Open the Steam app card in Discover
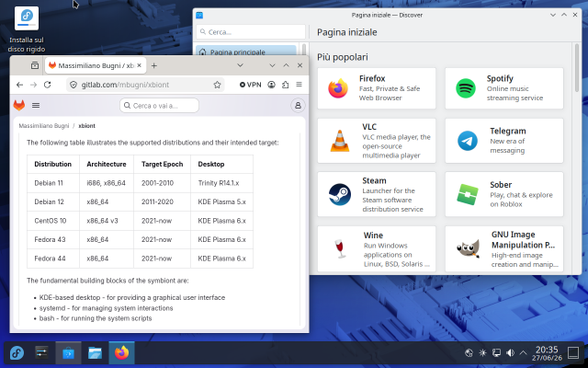Viewport: 588px width, 368px height. [377, 194]
